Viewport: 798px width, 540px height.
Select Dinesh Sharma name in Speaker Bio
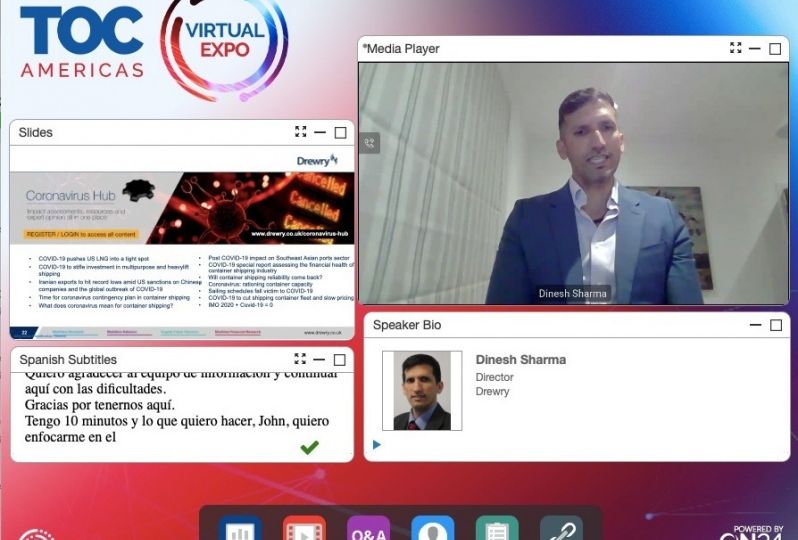click(x=521, y=359)
